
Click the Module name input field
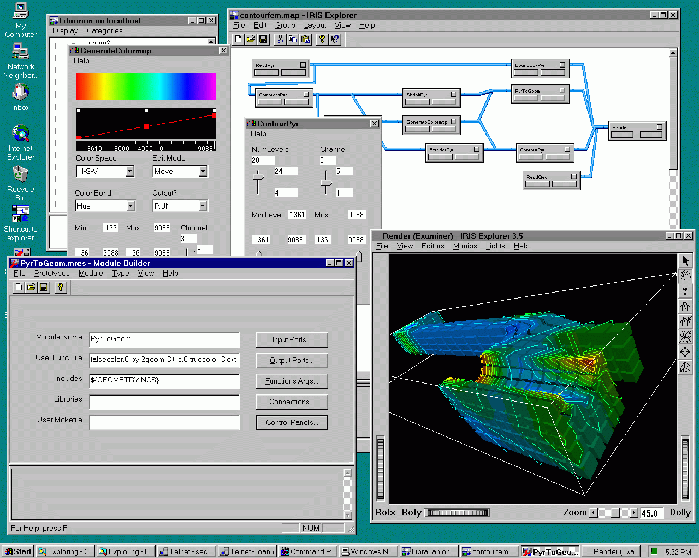tap(164, 340)
